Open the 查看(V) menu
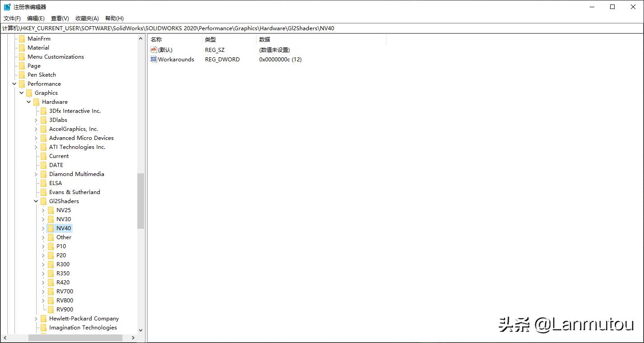Screen dimensions: 644x343 [60, 18]
